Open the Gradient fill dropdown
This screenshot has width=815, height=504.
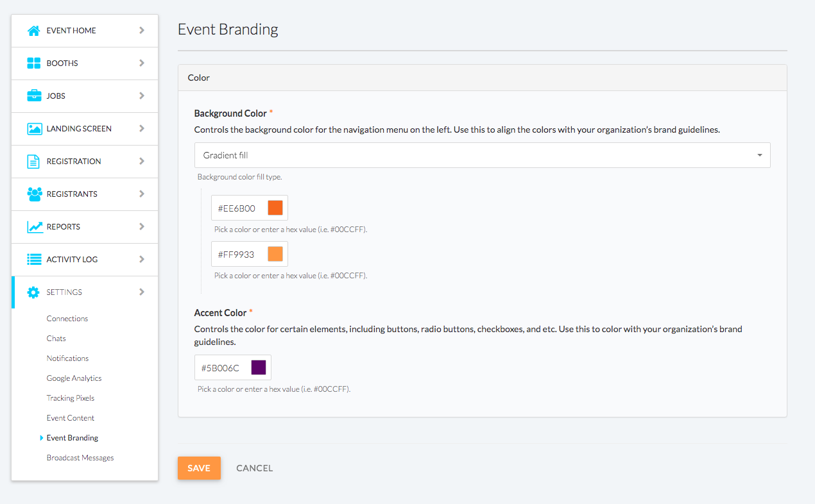point(482,155)
